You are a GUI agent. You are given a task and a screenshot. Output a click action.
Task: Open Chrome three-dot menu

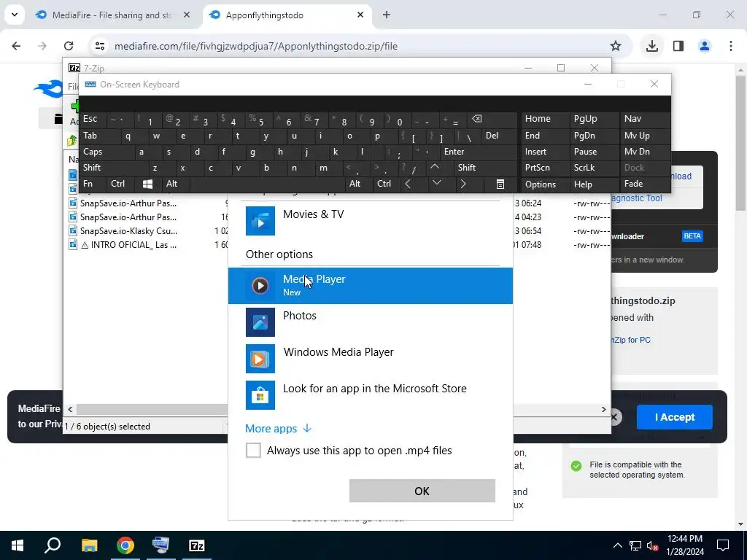(x=731, y=46)
